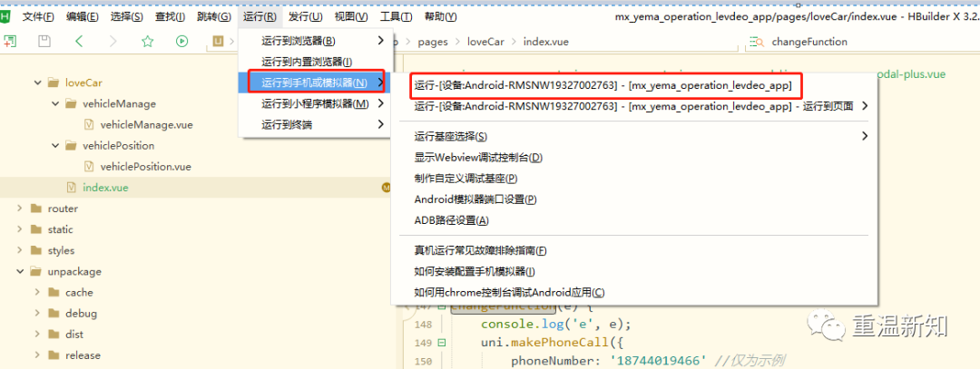Click the cache folder icon
980x369 pixels.
(x=54, y=292)
